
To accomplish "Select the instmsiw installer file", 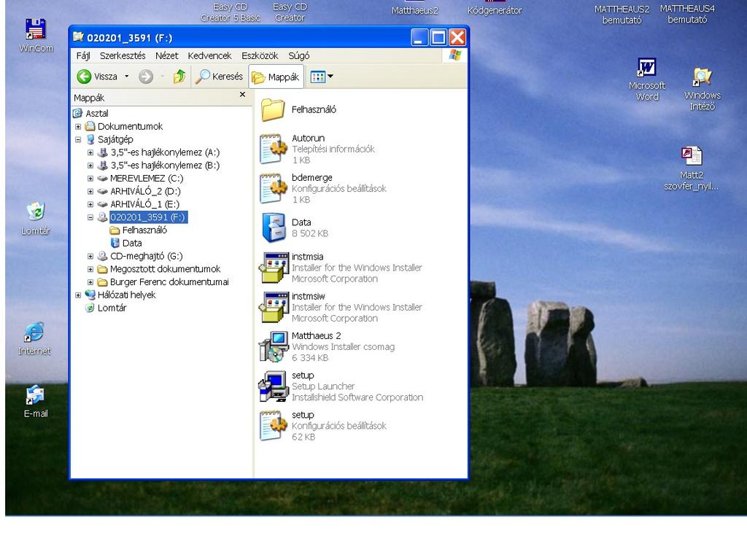I will (341, 307).
